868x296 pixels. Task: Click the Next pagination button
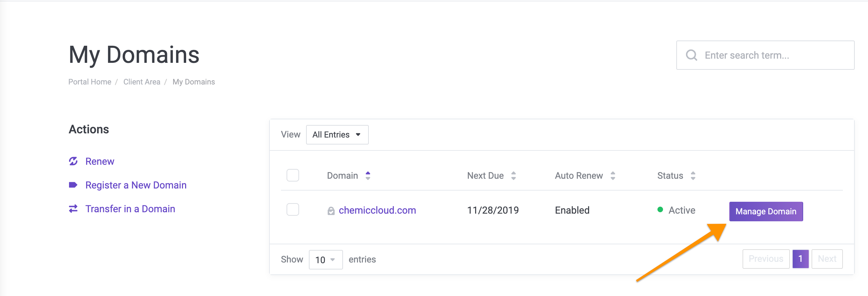[x=827, y=259]
